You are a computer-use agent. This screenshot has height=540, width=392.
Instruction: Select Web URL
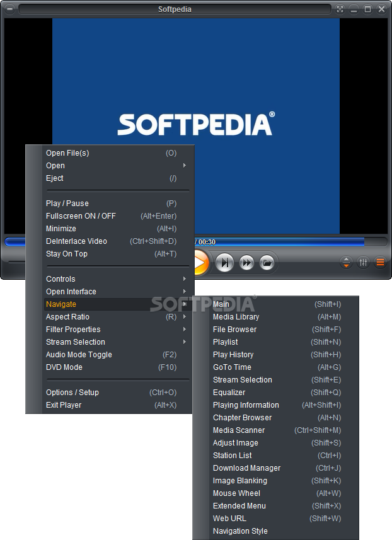pyautogui.click(x=284, y=519)
